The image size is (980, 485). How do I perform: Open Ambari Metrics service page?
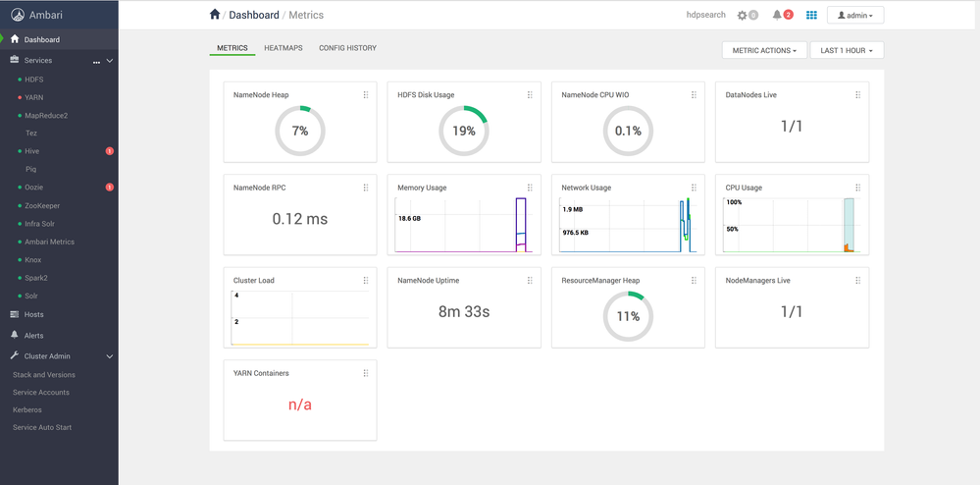(x=49, y=242)
